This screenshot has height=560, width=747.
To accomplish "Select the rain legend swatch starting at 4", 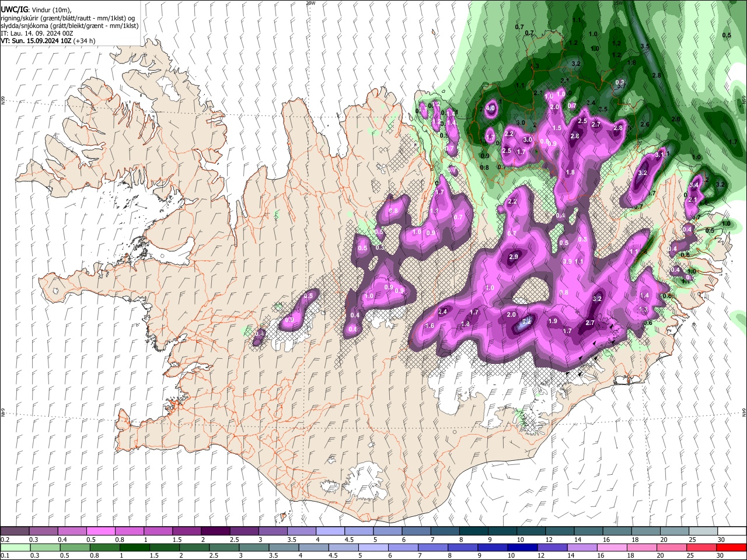I will 313,547.
